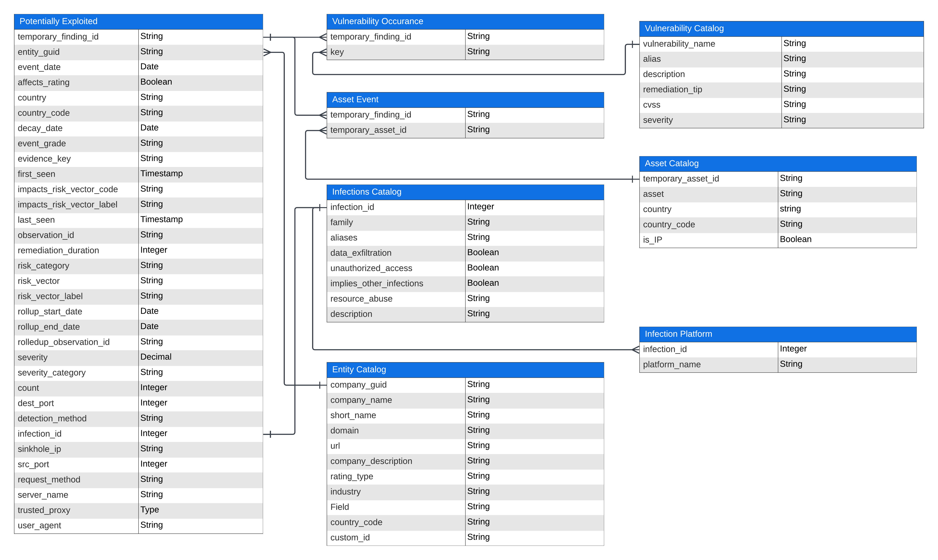This screenshot has height=560, width=938.
Task: Click crow's foot at Vulnerability Occurance key
Action: 323,52
